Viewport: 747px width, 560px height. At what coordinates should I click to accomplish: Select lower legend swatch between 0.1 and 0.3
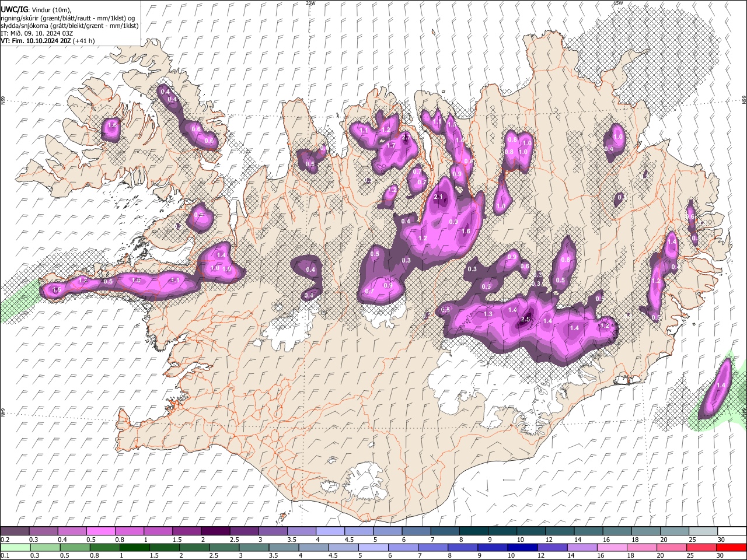coord(15,547)
